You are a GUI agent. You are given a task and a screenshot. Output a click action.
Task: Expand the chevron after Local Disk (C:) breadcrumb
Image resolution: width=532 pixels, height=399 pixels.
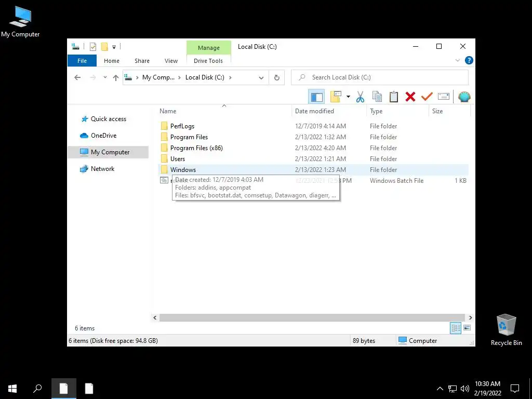(x=230, y=77)
